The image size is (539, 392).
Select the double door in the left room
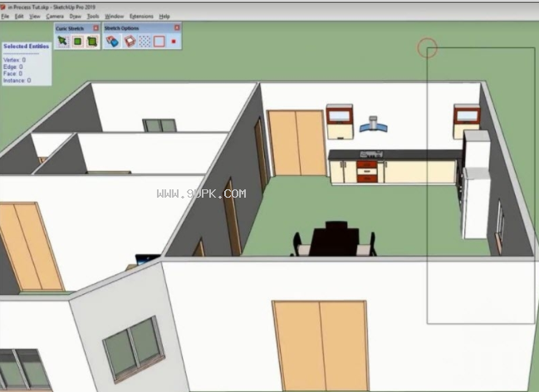[x=32, y=247]
